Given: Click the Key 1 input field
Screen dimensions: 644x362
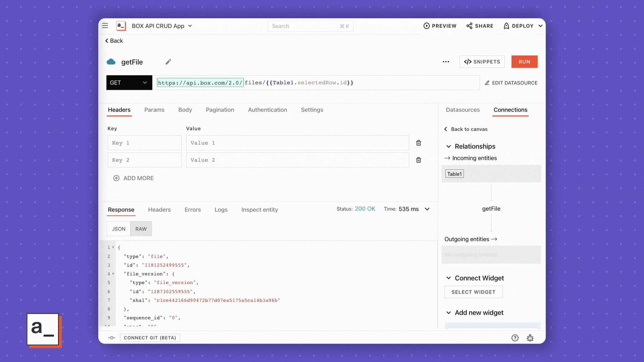Looking at the screenshot, I should click(145, 143).
